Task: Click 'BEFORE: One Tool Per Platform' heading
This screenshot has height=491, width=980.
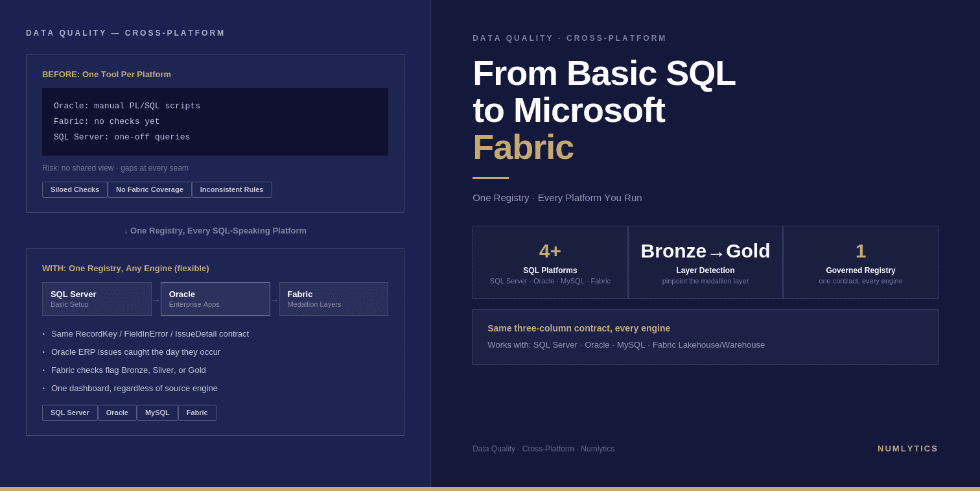Action: tap(106, 74)
